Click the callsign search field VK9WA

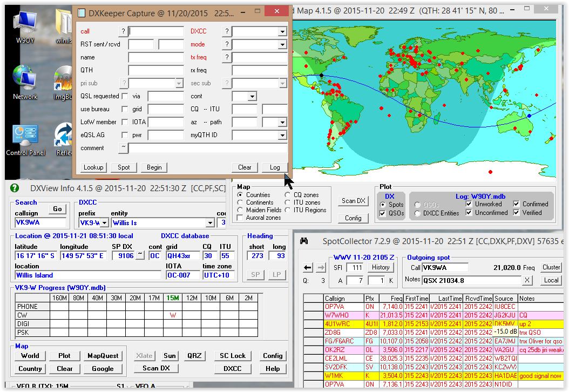coord(40,222)
